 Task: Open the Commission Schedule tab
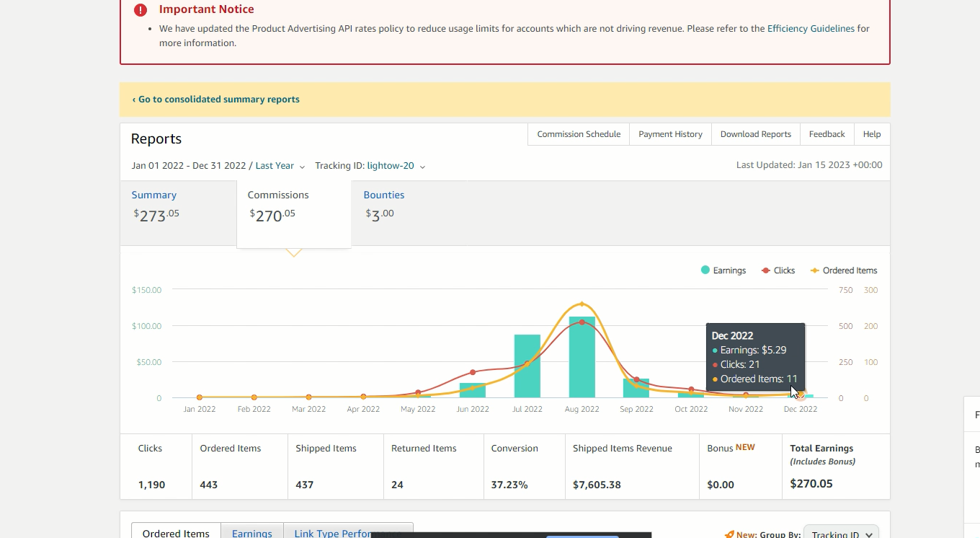pos(579,134)
